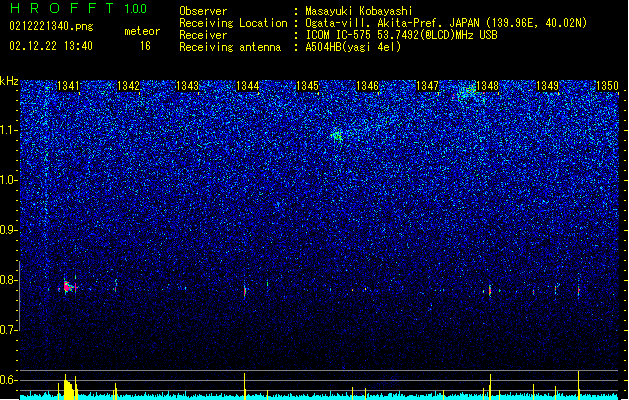Click the green noise blob near 1.1 kHz
The height and width of the screenshot is (400, 629).
[337, 137]
